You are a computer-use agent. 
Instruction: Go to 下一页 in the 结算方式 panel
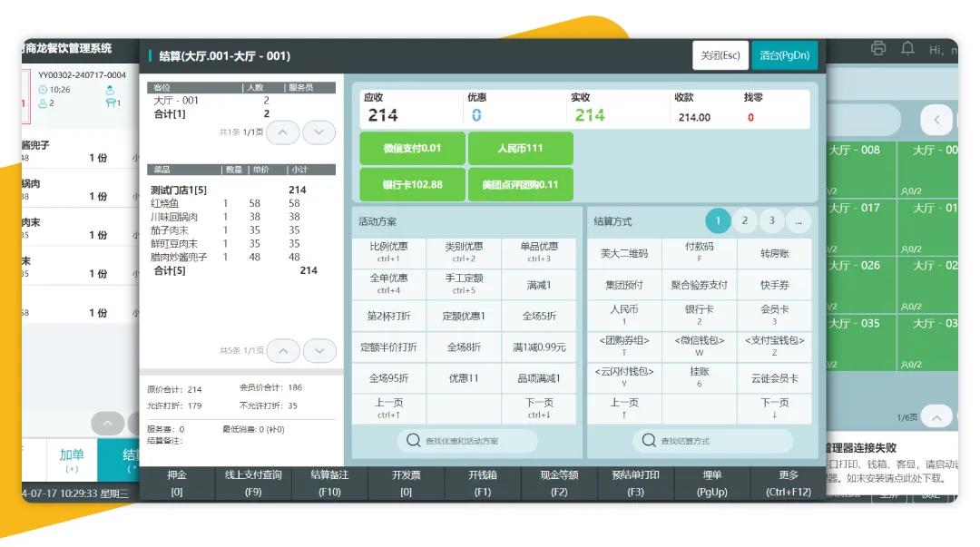click(x=774, y=409)
